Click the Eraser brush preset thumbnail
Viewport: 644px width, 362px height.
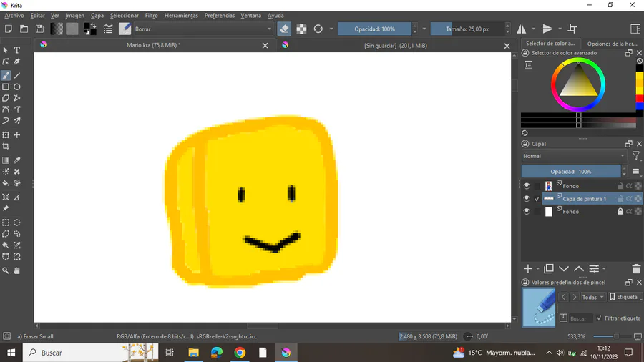[538, 308]
